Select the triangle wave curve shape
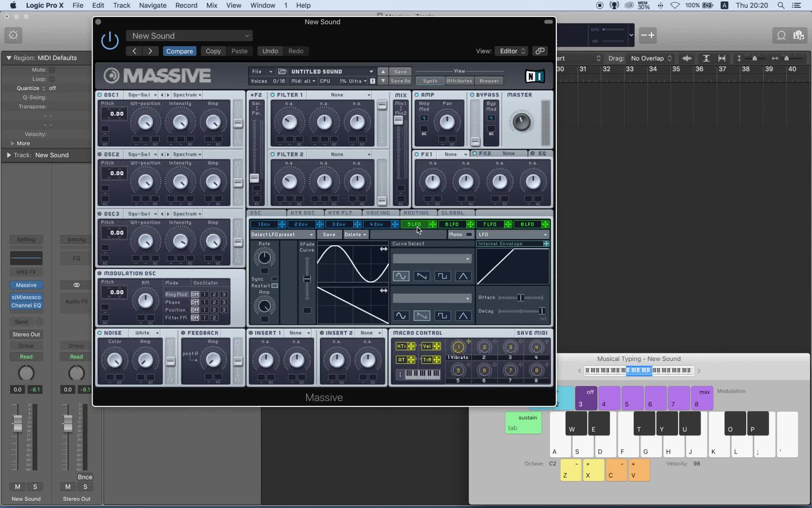Viewport: 812px width, 508px height. click(463, 276)
